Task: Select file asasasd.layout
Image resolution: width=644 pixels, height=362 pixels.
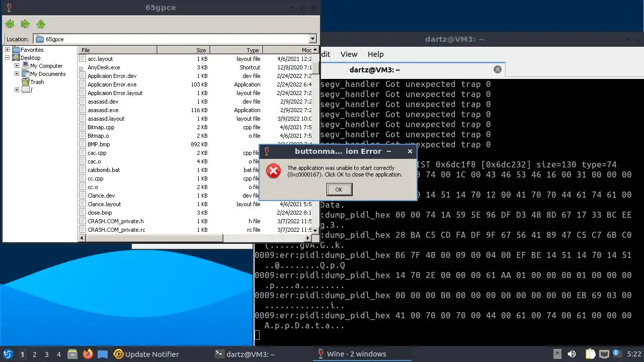Action: (x=106, y=119)
